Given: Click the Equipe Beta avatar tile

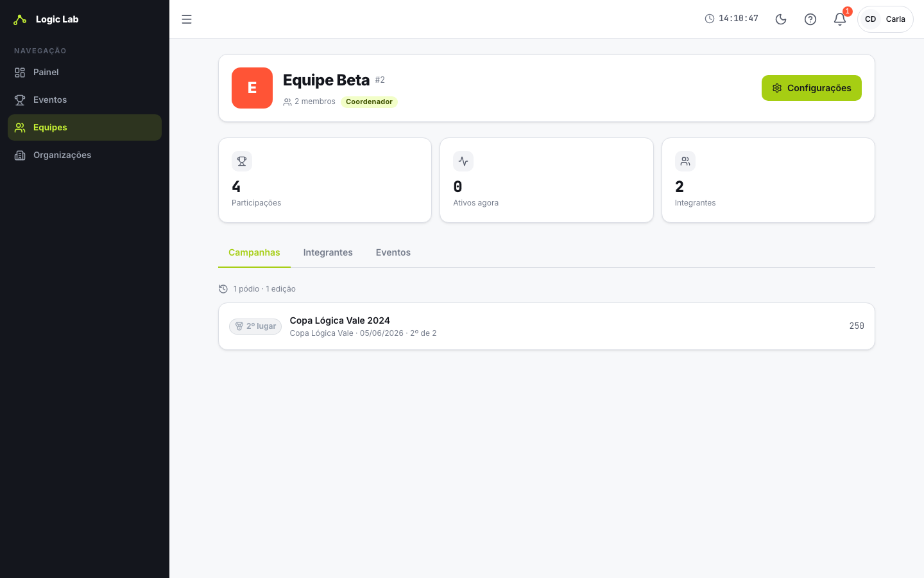Looking at the screenshot, I should [x=252, y=88].
